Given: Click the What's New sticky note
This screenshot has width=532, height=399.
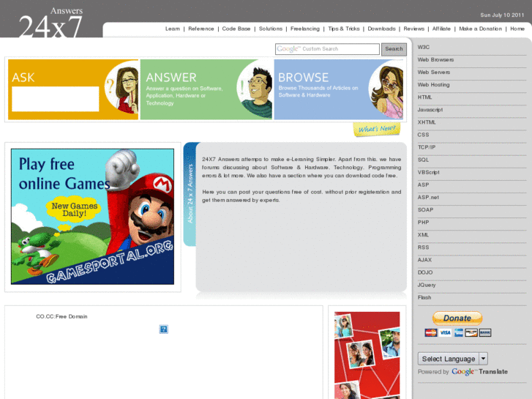Looking at the screenshot, I should 377,129.
